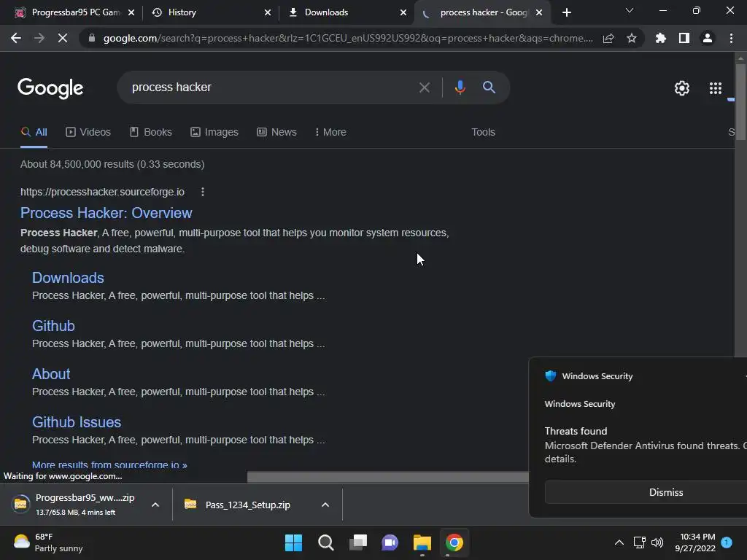This screenshot has width=747, height=560.
Task: Toggle the Chrome side panel icon
Action: (684, 38)
